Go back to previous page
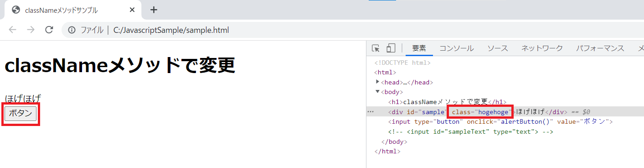 click(x=13, y=30)
